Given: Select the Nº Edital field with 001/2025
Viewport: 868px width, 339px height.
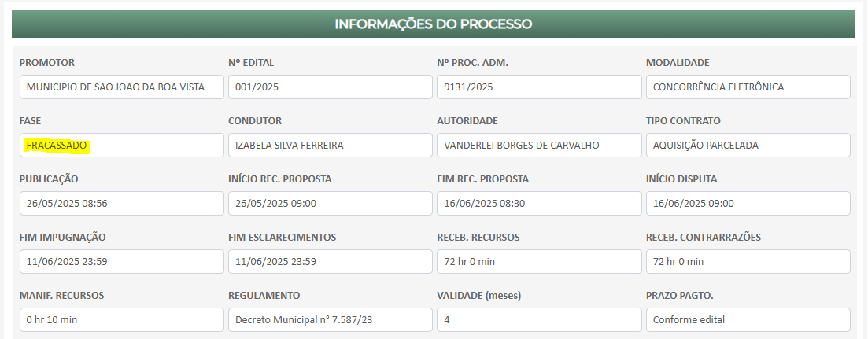Looking at the screenshot, I should (x=331, y=87).
